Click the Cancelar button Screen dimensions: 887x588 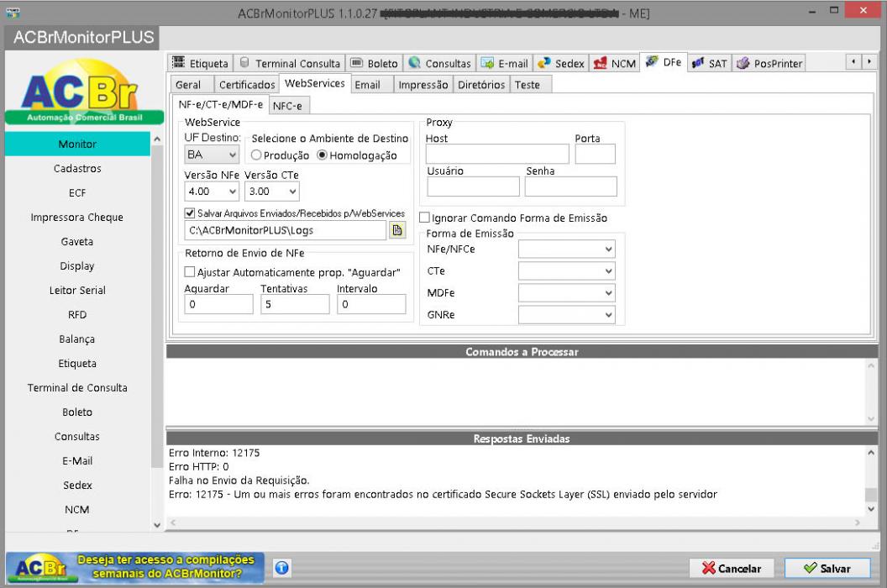pyautogui.click(x=732, y=568)
